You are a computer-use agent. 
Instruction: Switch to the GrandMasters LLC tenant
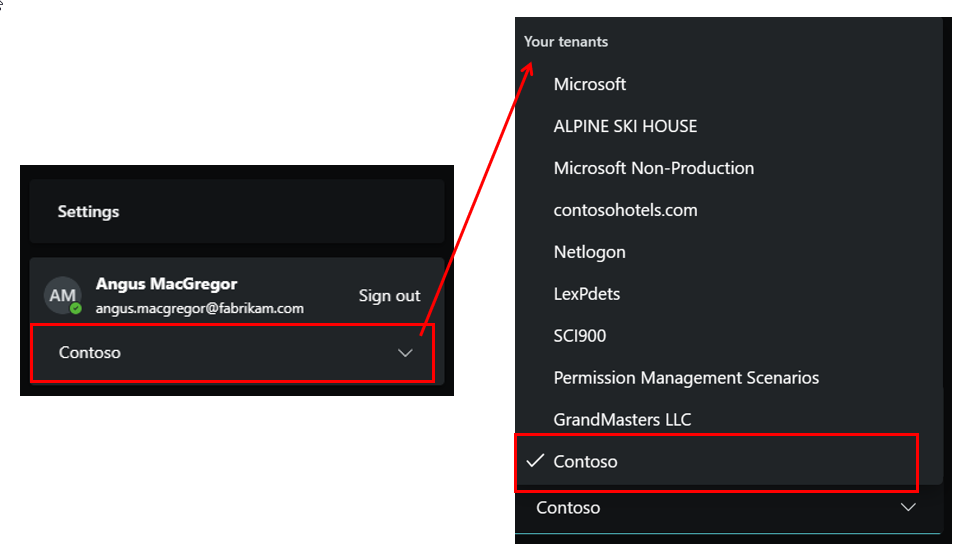point(622,420)
